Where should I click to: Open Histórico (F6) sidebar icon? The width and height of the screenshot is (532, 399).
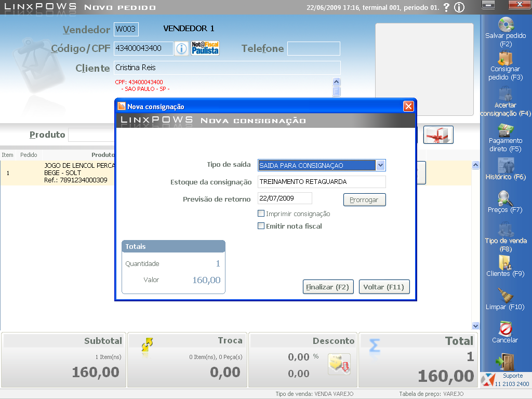506,166
